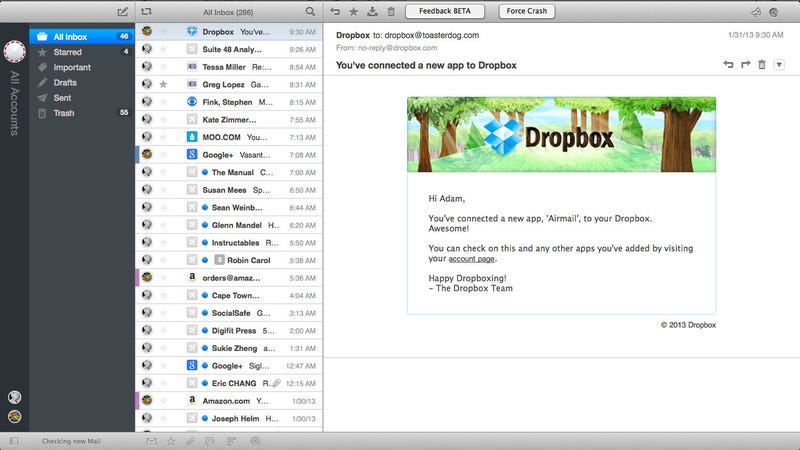Image resolution: width=800 pixels, height=450 pixels.
Task: Filter starred with bottom star icon
Action: coord(170,441)
